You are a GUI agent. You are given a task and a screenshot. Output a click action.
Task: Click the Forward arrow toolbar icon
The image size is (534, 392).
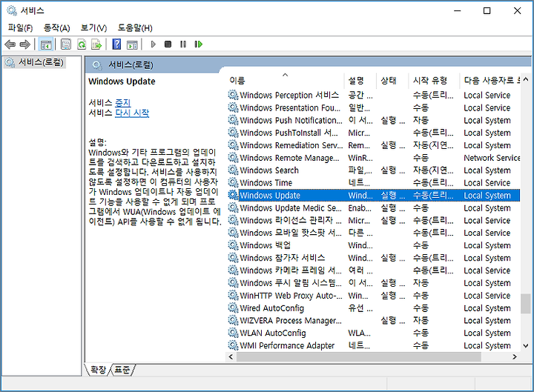(x=24, y=44)
